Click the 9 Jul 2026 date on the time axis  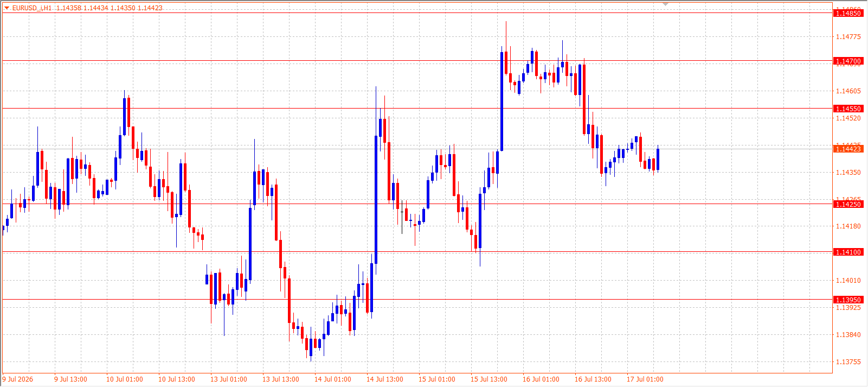click(18, 379)
